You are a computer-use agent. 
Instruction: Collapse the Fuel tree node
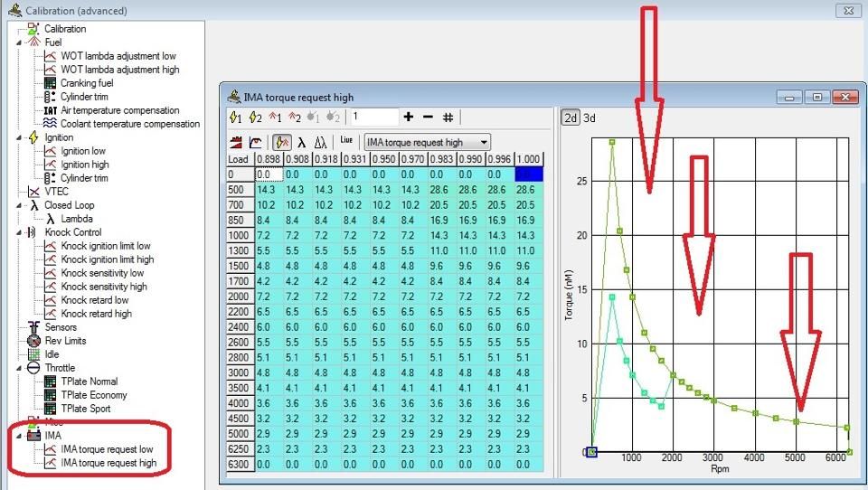coord(21,42)
